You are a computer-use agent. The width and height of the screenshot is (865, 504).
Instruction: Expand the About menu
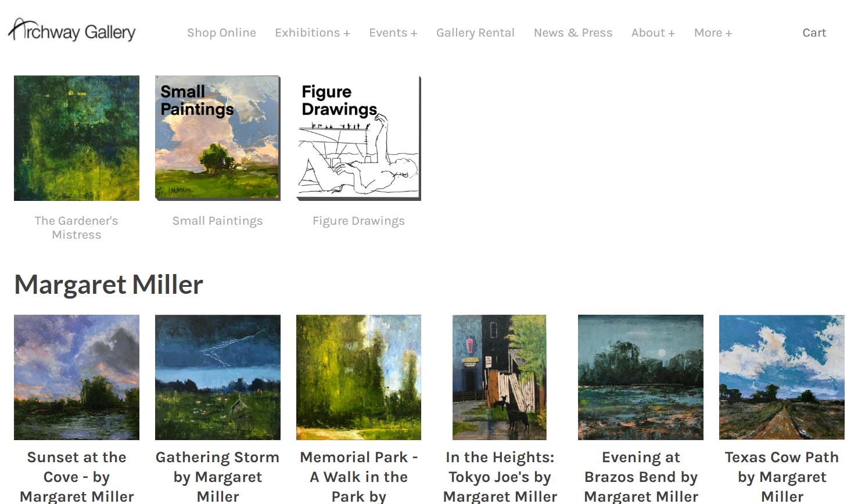point(653,33)
